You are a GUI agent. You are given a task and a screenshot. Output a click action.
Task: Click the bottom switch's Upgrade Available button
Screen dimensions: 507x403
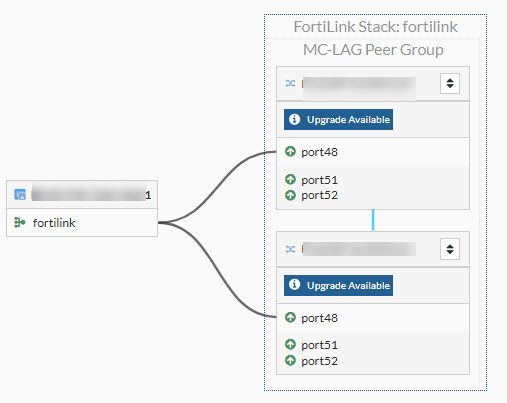point(338,285)
